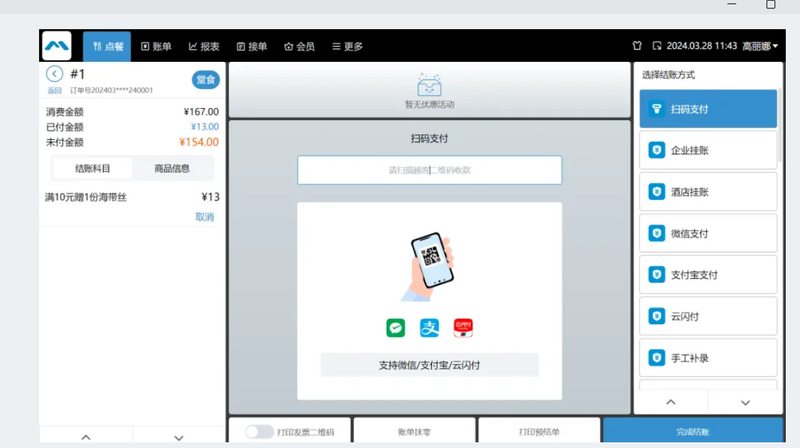Screen dimensions: 800x448
Task: Select 企业挂账 payment method
Action: 708,150
